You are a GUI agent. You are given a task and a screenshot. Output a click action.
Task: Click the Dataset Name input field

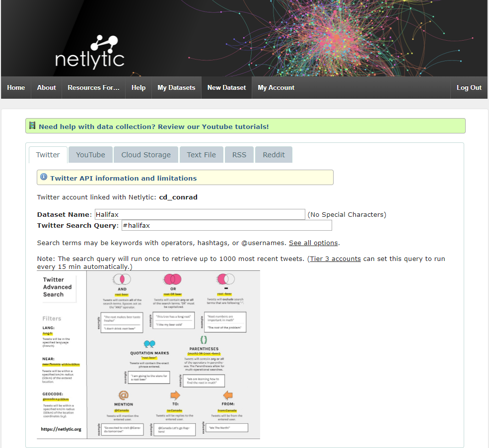[x=200, y=214]
